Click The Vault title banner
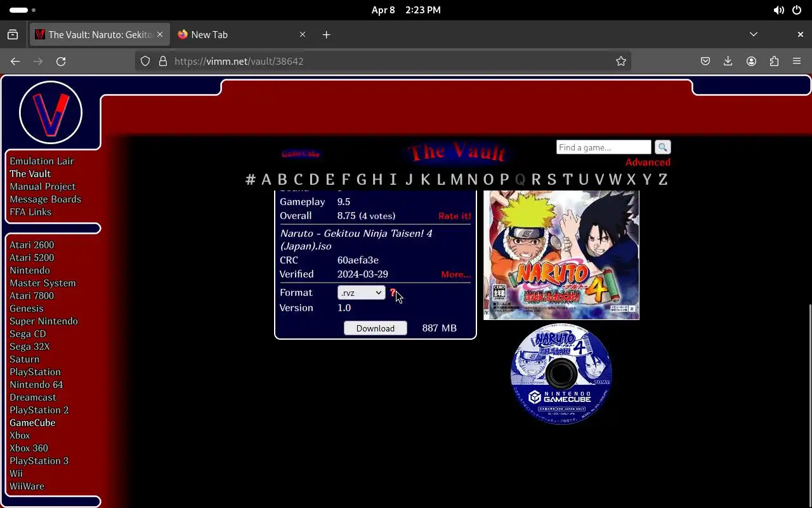This screenshot has width=812, height=508. (x=457, y=152)
